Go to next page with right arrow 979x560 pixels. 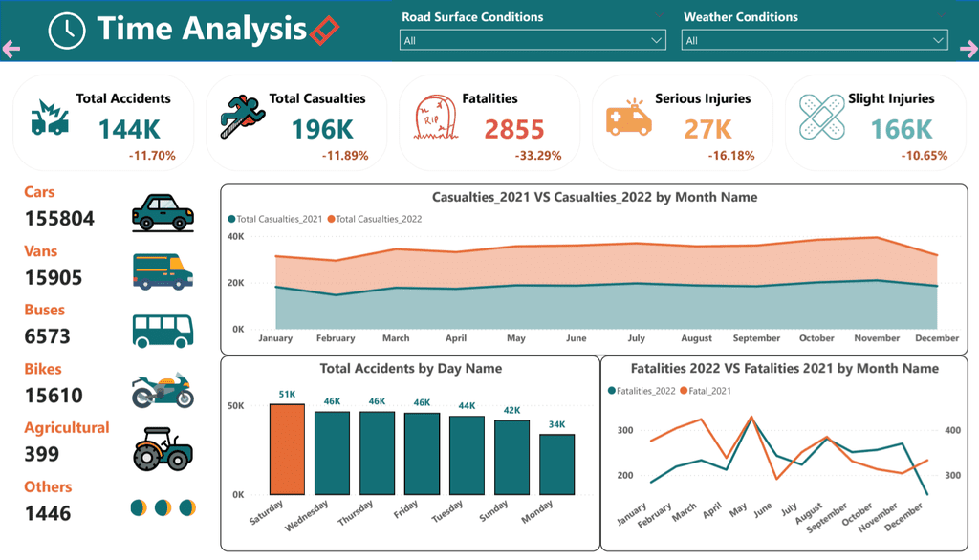[969, 49]
